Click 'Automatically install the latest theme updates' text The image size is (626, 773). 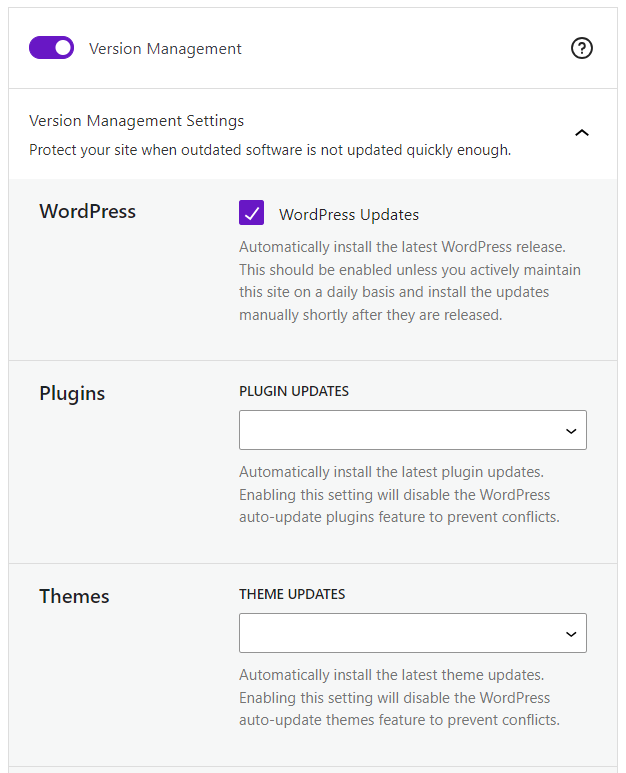(x=391, y=675)
